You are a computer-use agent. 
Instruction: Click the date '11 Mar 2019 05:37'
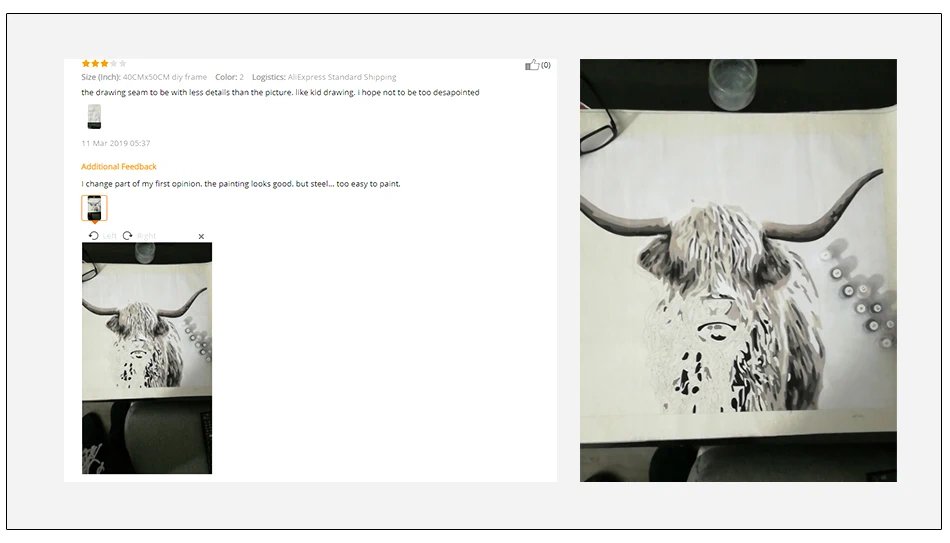[116, 144]
